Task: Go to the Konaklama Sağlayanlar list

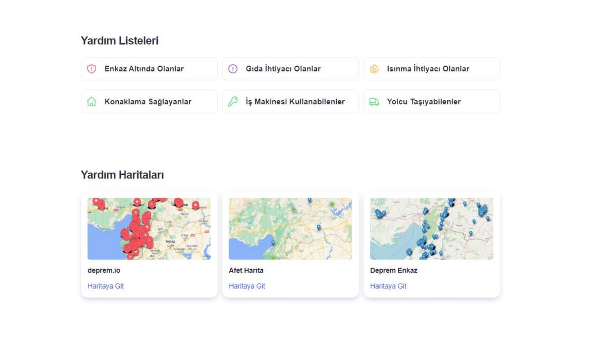Action: [x=148, y=102]
